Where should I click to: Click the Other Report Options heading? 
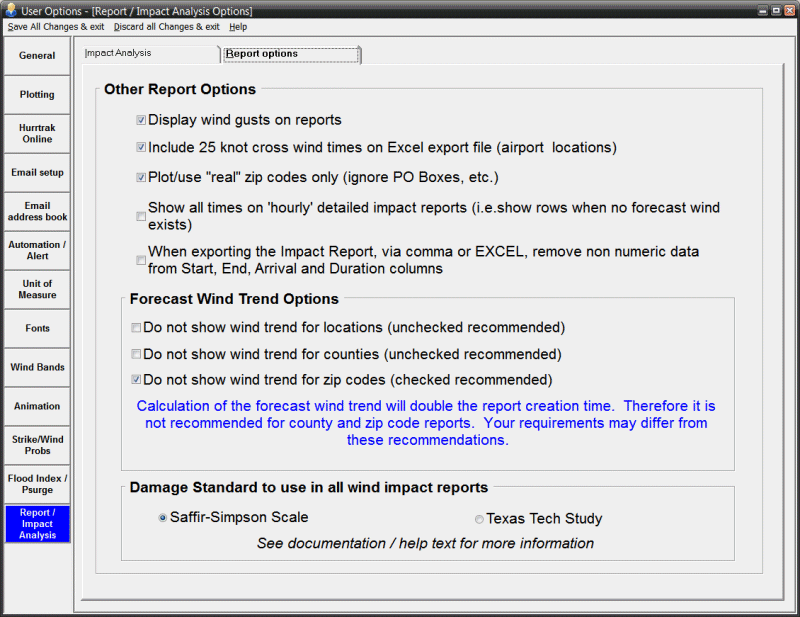pos(180,89)
